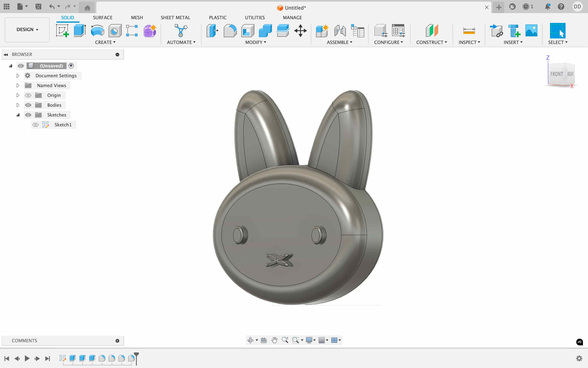The width and height of the screenshot is (588, 368).
Task: Save the document with the disk icon
Action: tap(38, 7)
